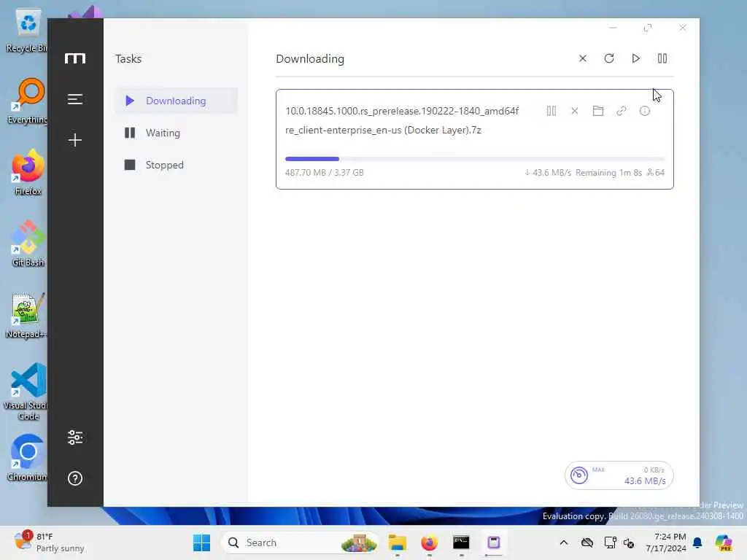747x560 pixels.
Task: Click the Motrix taskbar icon
Action: (494, 542)
